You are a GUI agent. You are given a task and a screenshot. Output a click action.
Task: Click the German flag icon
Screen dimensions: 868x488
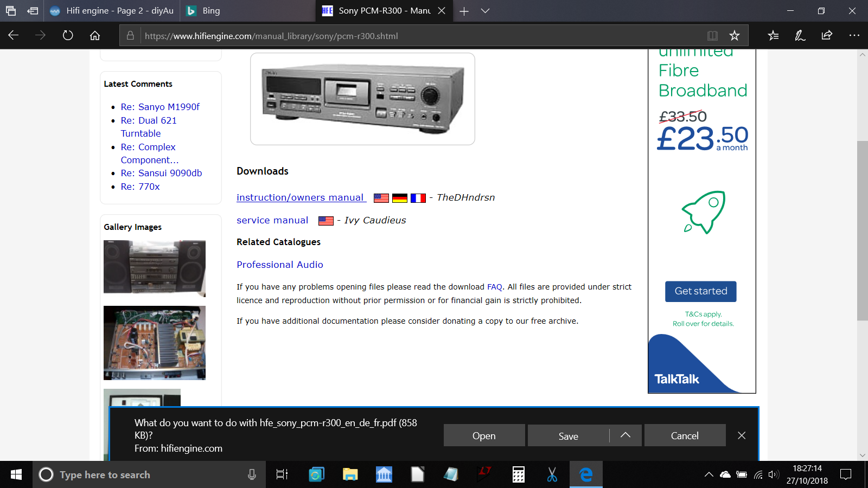click(x=400, y=198)
